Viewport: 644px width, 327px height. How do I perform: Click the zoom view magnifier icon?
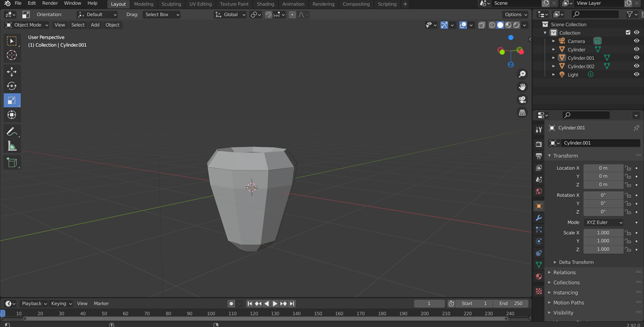[x=522, y=74]
